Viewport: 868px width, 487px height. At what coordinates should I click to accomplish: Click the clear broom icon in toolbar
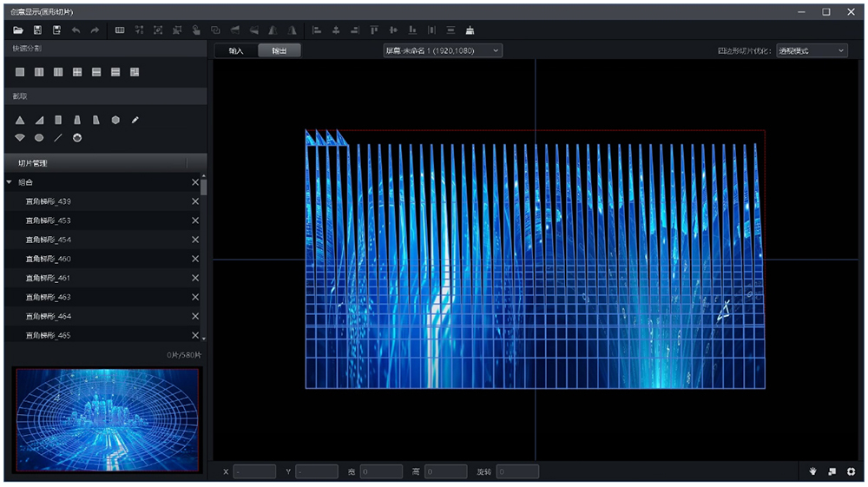470,30
